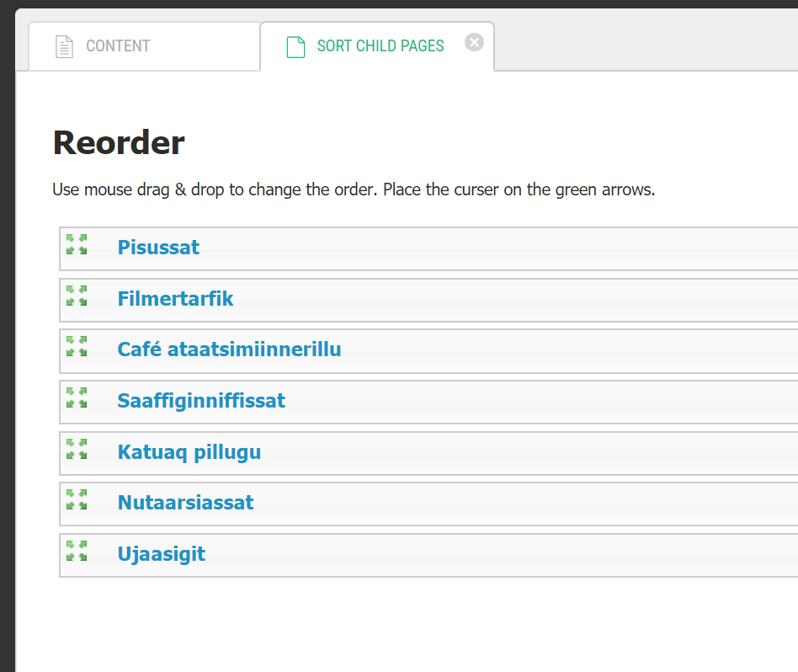Click the green drag arrows beside Pisussat
The height and width of the screenshot is (672, 798).
(77, 244)
